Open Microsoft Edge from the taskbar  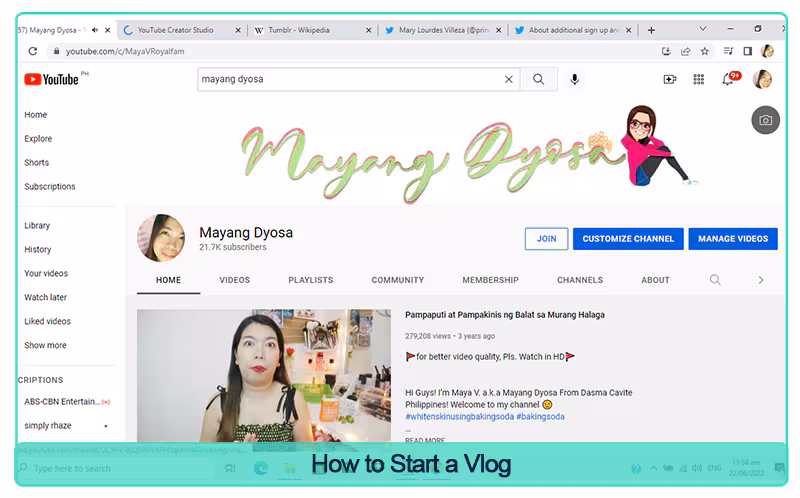click(261, 468)
